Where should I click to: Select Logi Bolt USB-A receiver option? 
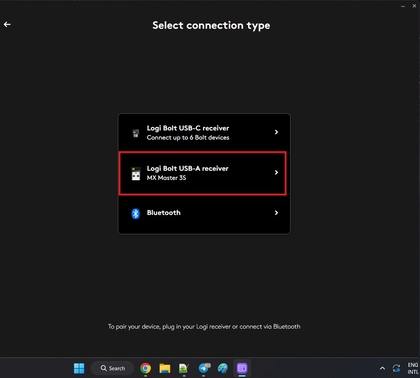click(203, 173)
